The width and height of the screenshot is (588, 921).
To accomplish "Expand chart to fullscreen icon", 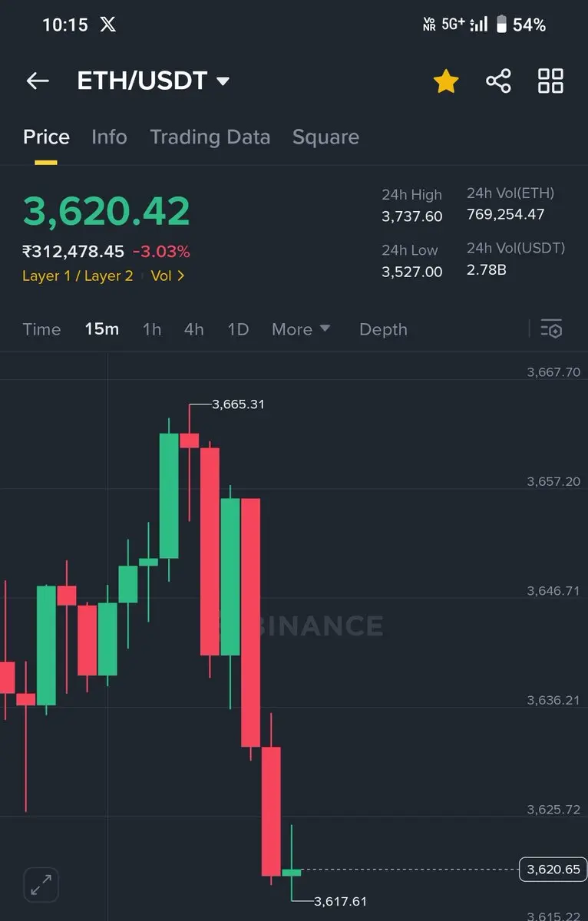I will (41, 885).
